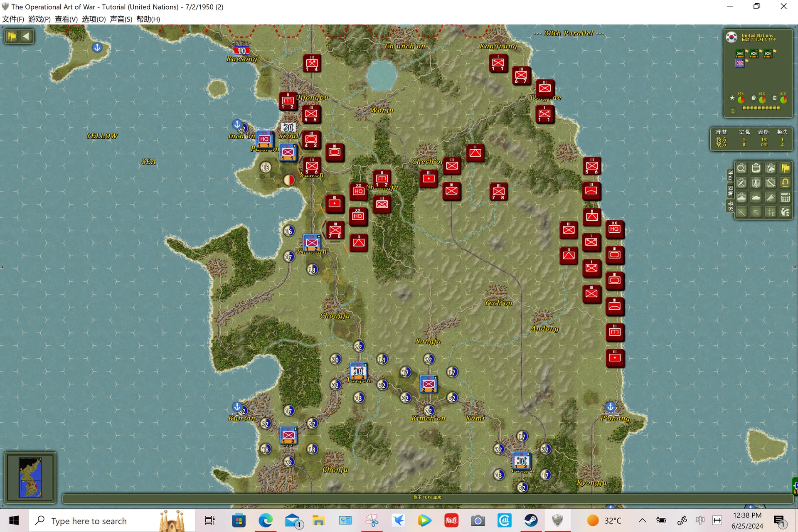This screenshot has width=798, height=532.
Task: Click the yellow flag button at top-left
Action: [x=12, y=36]
